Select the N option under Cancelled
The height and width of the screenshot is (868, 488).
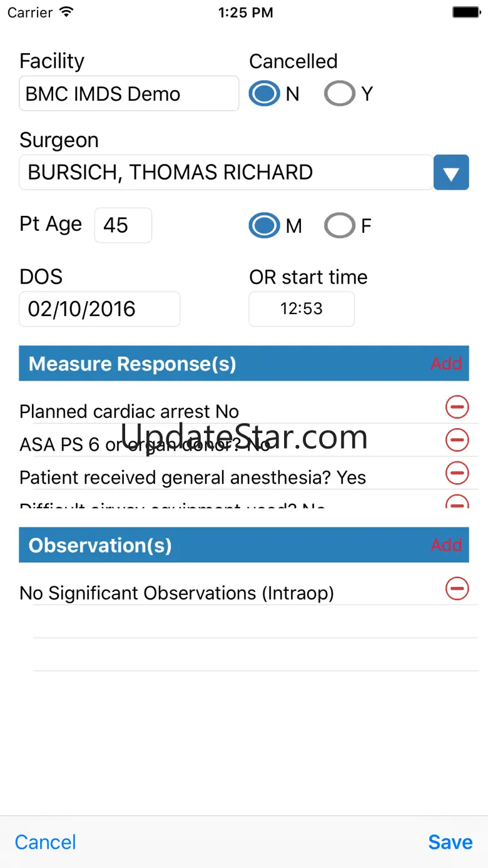[264, 94]
